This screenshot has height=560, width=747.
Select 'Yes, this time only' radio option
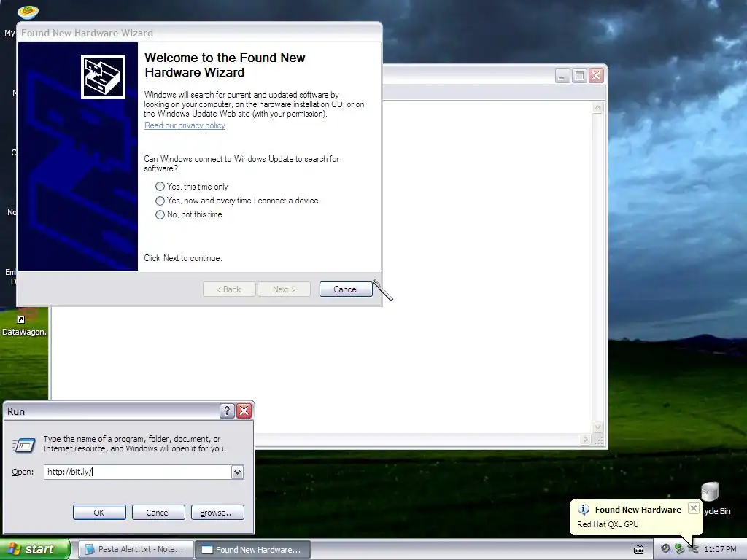click(x=192, y=187)
